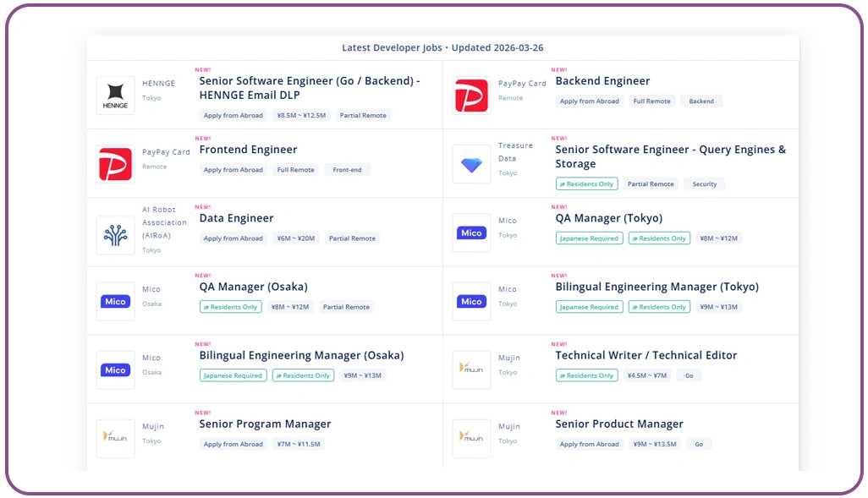Click Partial Remote tag on QA Manager (Osaka)

[x=346, y=307]
